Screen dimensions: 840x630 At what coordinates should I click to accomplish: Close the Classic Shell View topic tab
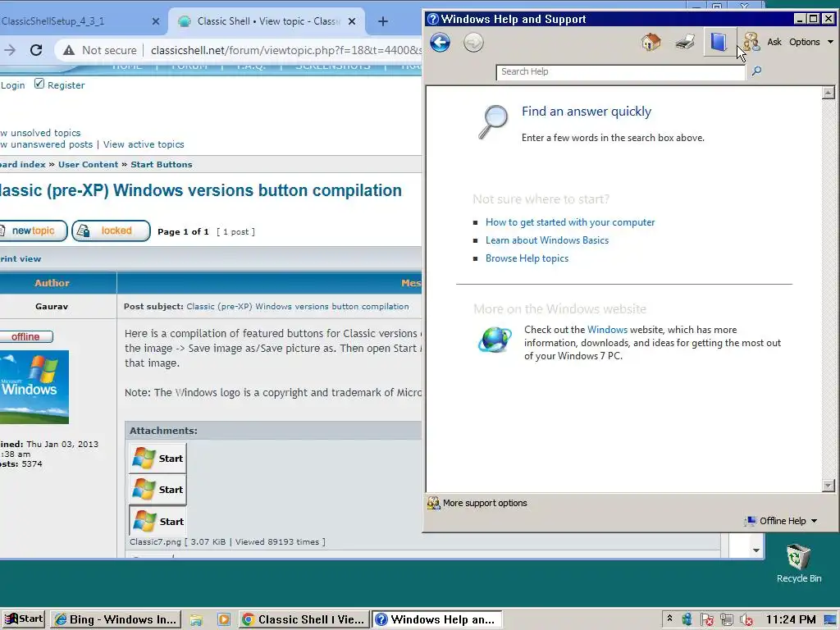[x=352, y=21]
